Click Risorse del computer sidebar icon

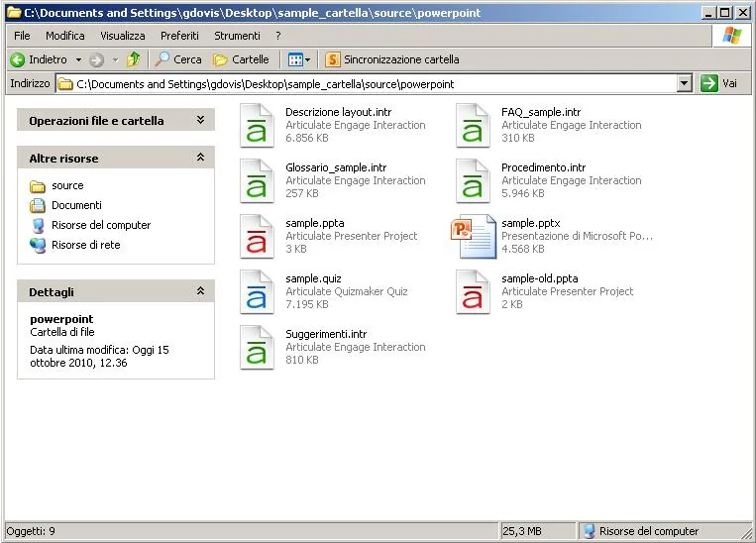(x=37, y=225)
